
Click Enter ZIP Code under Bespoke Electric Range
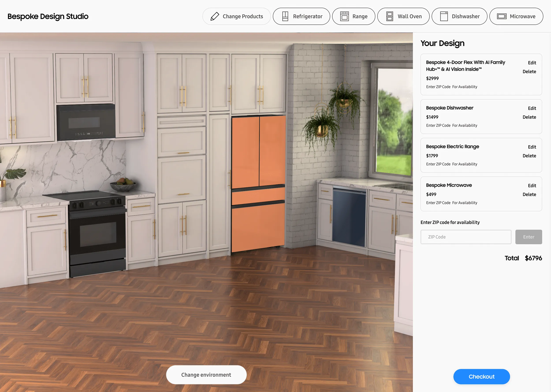pos(438,164)
